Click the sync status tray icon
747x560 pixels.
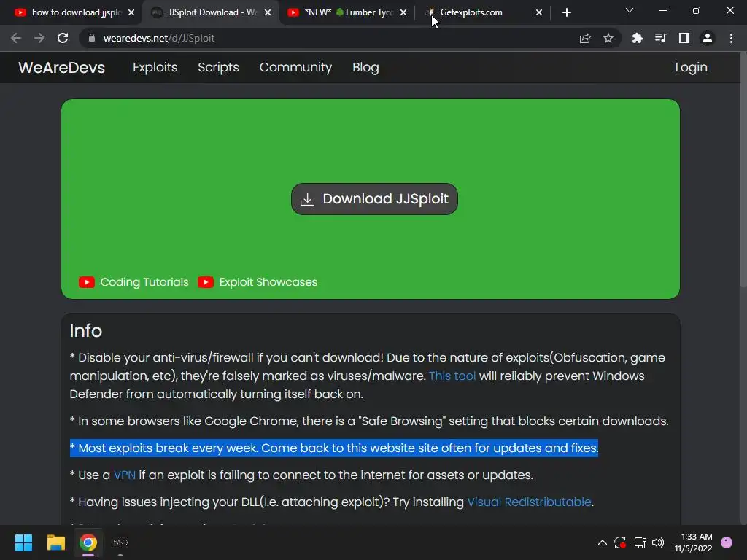click(x=620, y=542)
